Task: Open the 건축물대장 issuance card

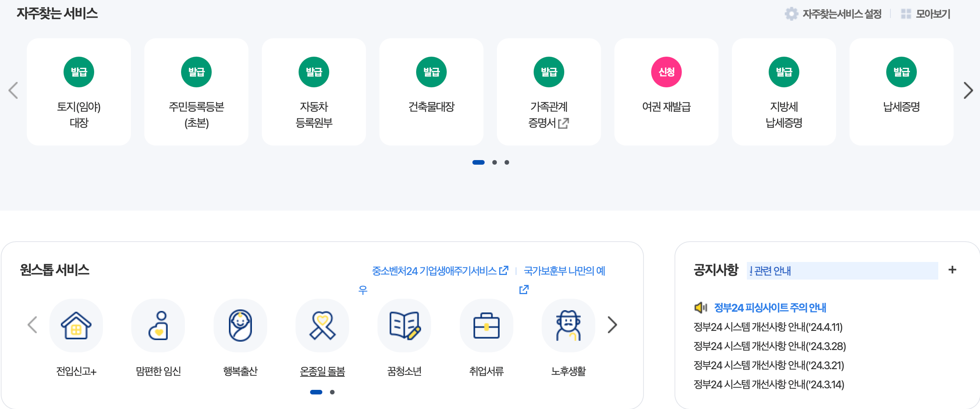Action: (431, 92)
